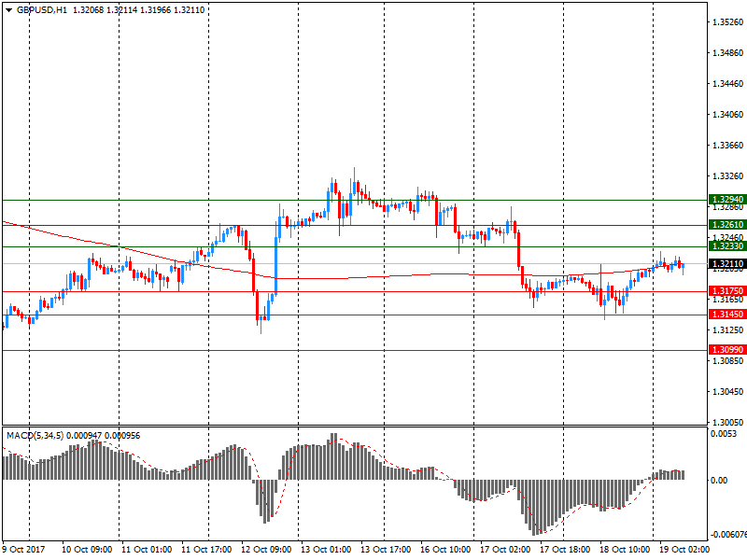
Task: Click the 1.30050 price scale value
Action: 727,423
